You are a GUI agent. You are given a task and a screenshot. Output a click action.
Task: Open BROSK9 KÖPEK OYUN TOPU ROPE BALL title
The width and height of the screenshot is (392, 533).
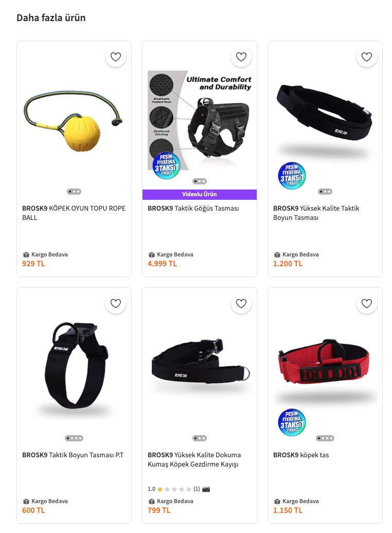click(74, 213)
